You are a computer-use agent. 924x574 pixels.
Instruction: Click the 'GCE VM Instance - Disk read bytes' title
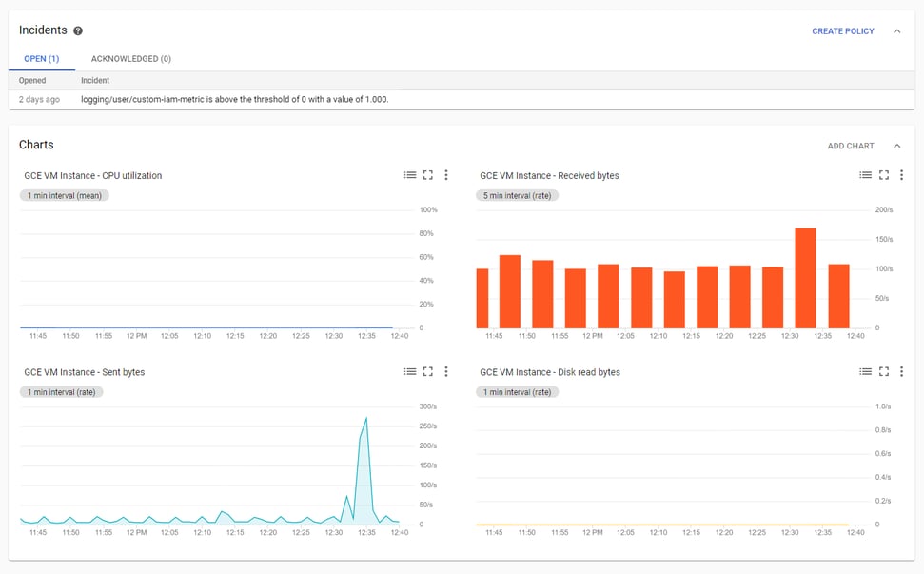pyautogui.click(x=550, y=372)
